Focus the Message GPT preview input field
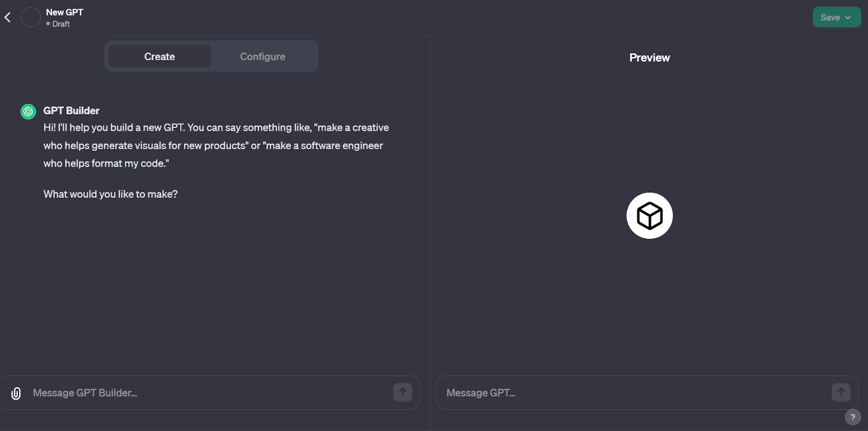This screenshot has height=431, width=868. (x=635, y=393)
